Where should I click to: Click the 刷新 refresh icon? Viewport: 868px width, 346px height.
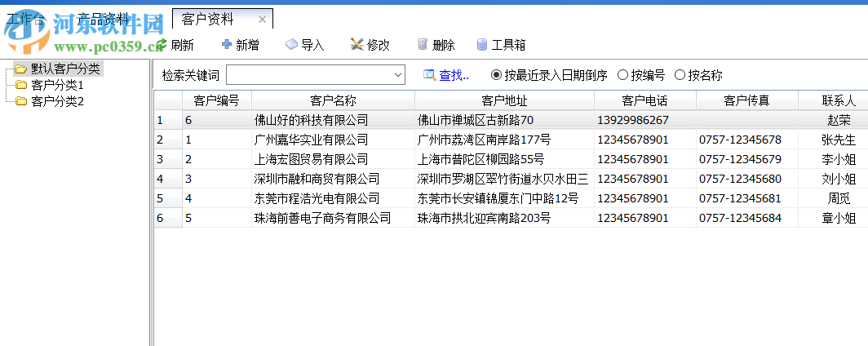pos(162,45)
